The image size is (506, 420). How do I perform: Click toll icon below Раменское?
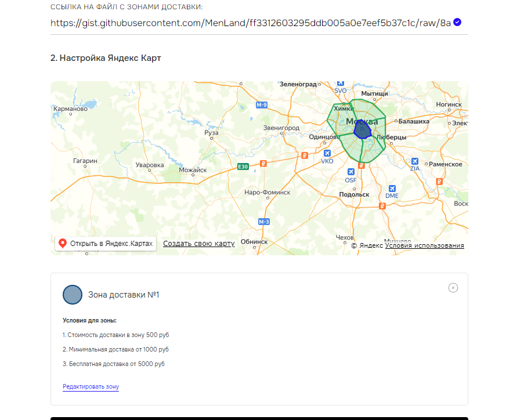pos(439,182)
